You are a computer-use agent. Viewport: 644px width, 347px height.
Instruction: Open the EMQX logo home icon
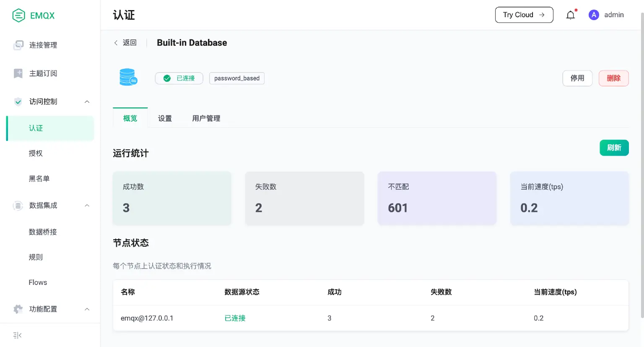18,15
